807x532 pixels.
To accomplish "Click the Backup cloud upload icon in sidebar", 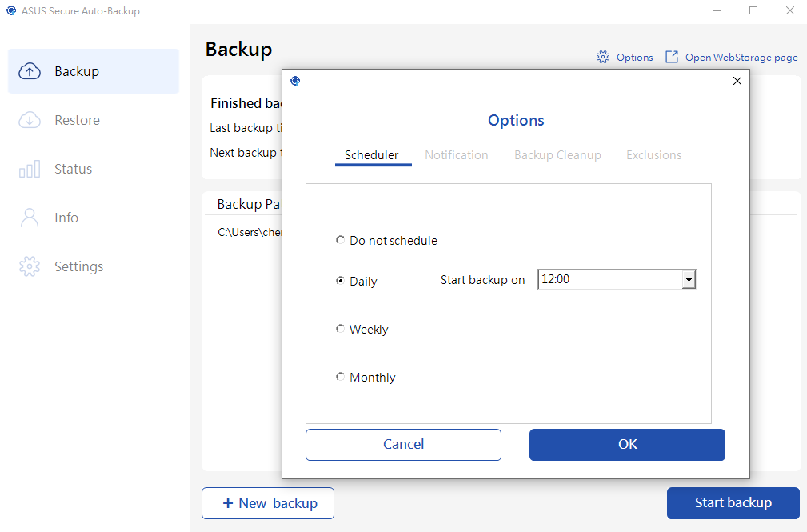I will [30, 71].
